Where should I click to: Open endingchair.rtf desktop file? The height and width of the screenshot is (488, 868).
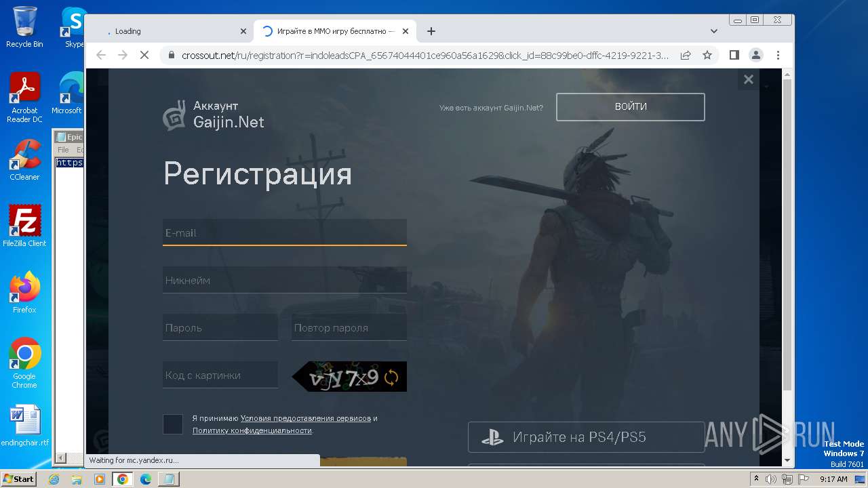tap(24, 426)
